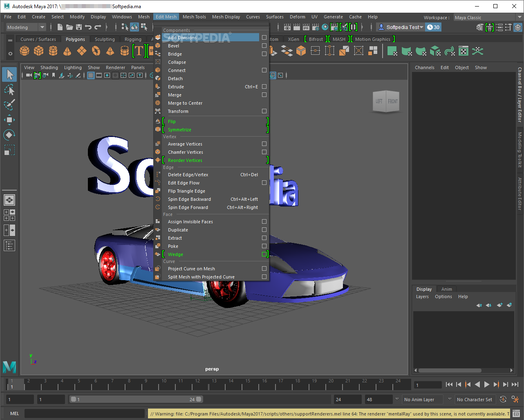Switch to the Sculpting shelf tab
Screen dimensions: 524x420
click(x=105, y=39)
